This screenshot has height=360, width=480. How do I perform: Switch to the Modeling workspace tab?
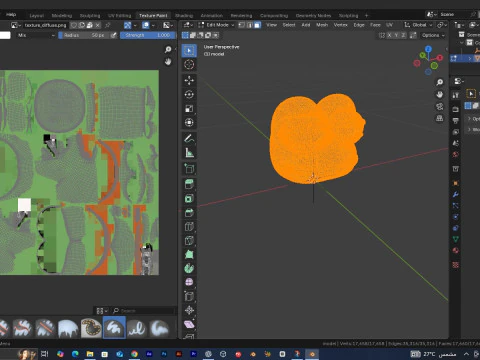62,16
